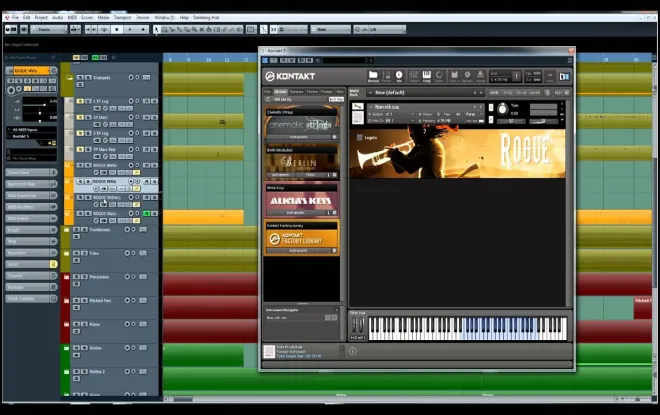Enable the Legato checkbox in Rogue
The height and width of the screenshot is (415, 660).
pos(360,137)
